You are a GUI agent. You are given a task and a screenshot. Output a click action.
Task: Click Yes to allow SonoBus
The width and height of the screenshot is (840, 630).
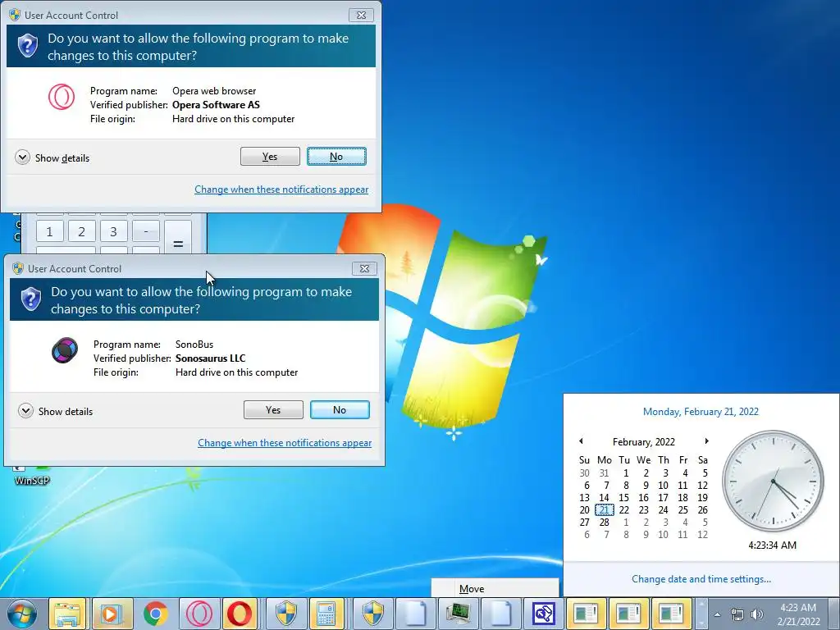[273, 410]
